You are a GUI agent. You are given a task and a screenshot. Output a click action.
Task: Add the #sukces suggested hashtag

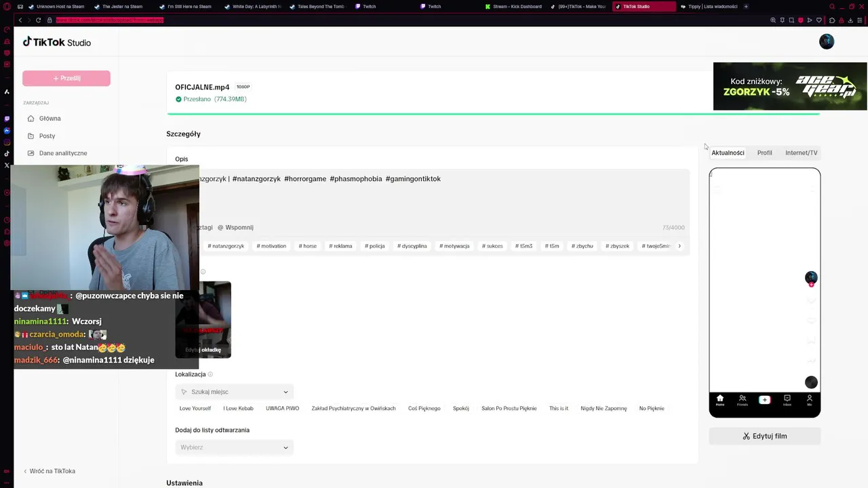[492, 246]
